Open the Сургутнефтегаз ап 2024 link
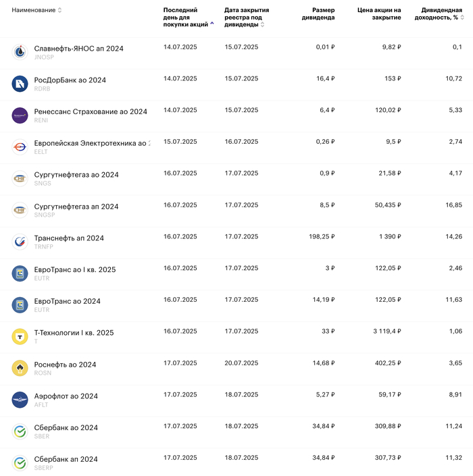 76,207
